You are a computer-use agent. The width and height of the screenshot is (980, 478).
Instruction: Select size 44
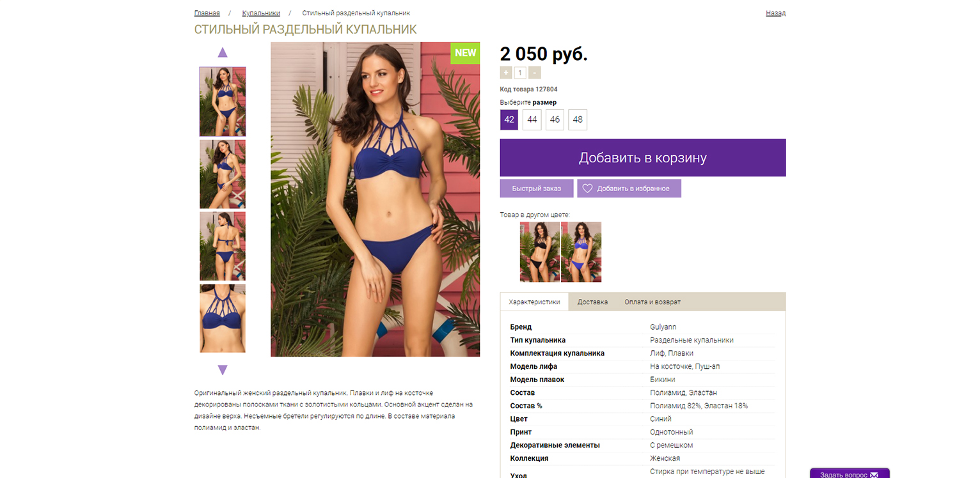[x=532, y=119]
